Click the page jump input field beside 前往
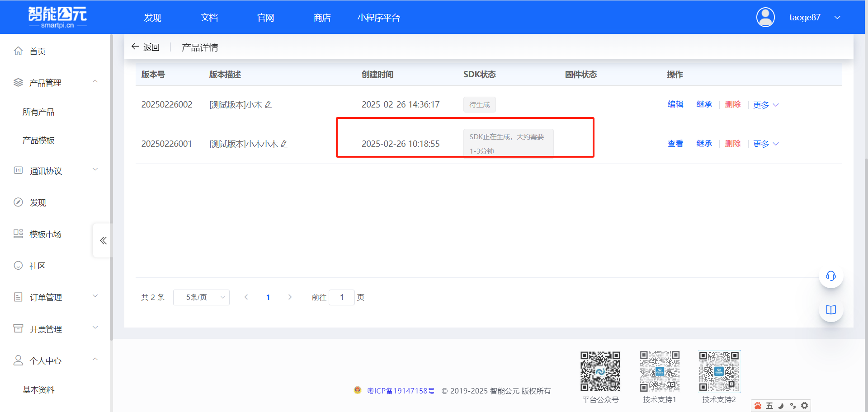Image resolution: width=868 pixels, height=412 pixels. [x=342, y=297]
